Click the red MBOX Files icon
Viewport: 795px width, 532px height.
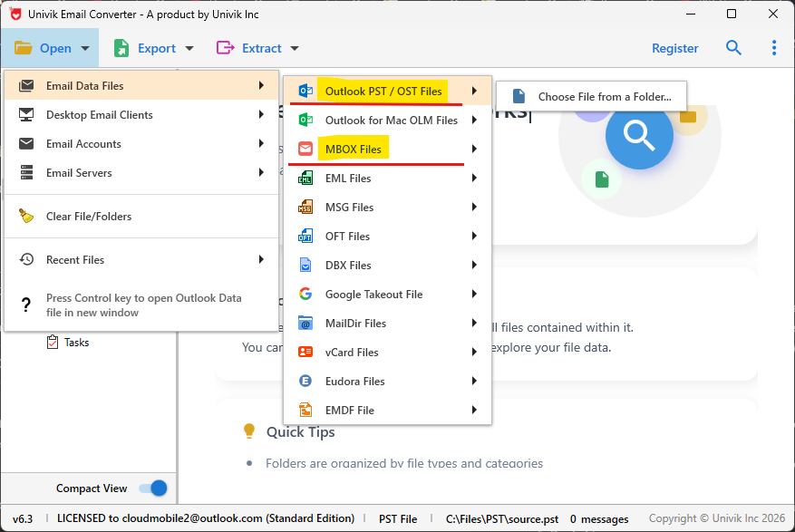305,149
